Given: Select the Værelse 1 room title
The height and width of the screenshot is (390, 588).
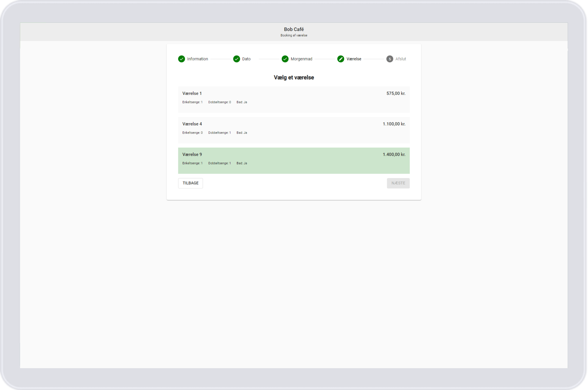Looking at the screenshot, I should coord(192,94).
